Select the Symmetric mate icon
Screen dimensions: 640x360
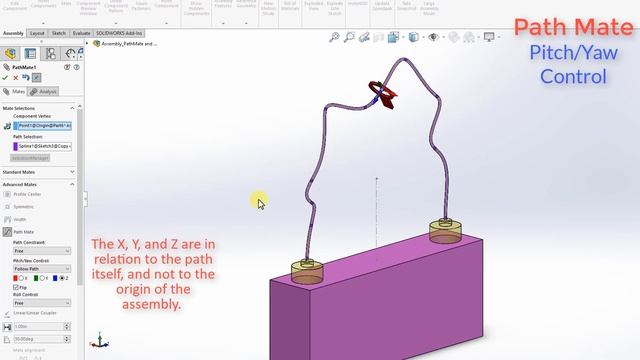point(7,207)
